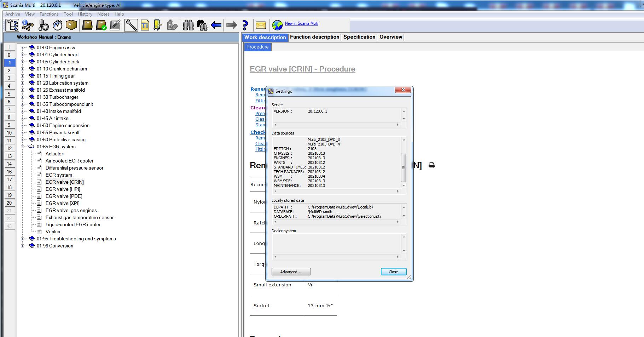Expand the 01-20 Lubrication system node
This screenshot has height=337, width=644.
click(23, 83)
